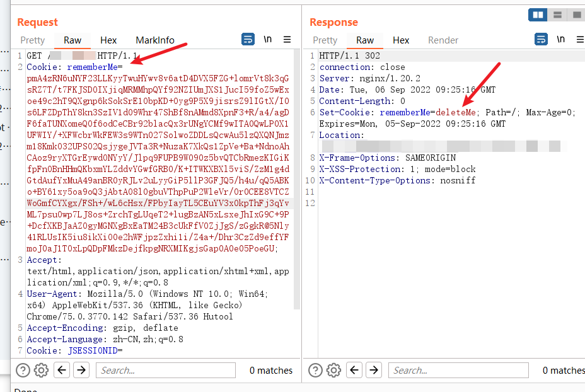585x392 pixels.
Task: Switch Request panel to Pretty tab
Action: click(32, 40)
